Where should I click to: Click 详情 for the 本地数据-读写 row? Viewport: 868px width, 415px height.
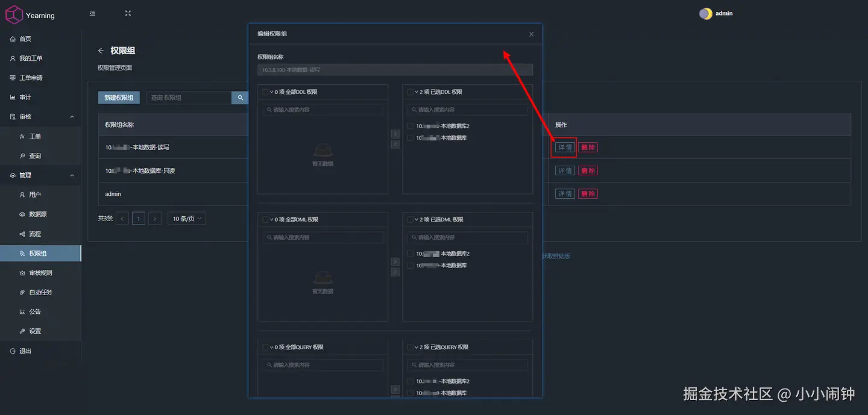point(565,148)
